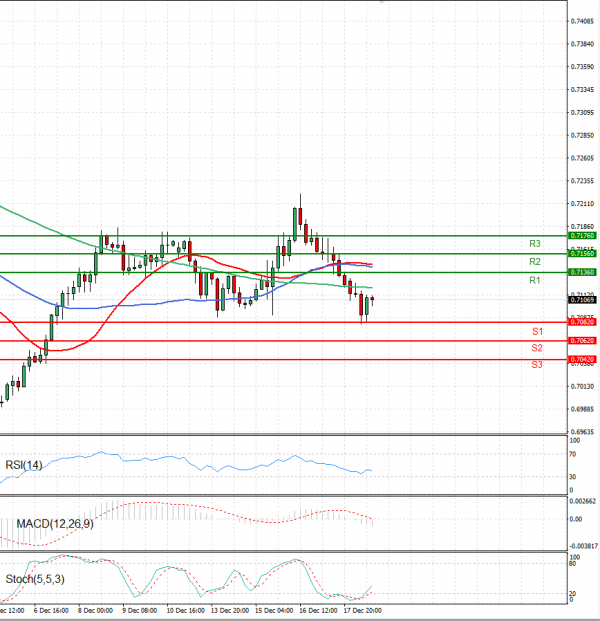Click the 0.72110 price axis value
The width and height of the screenshot is (600, 621).
[582, 204]
